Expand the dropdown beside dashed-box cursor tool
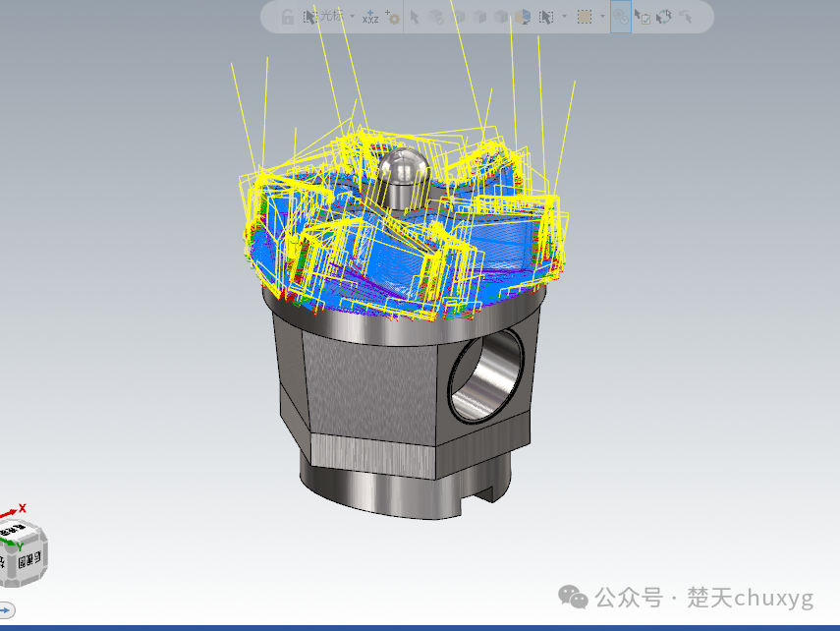 [564, 17]
